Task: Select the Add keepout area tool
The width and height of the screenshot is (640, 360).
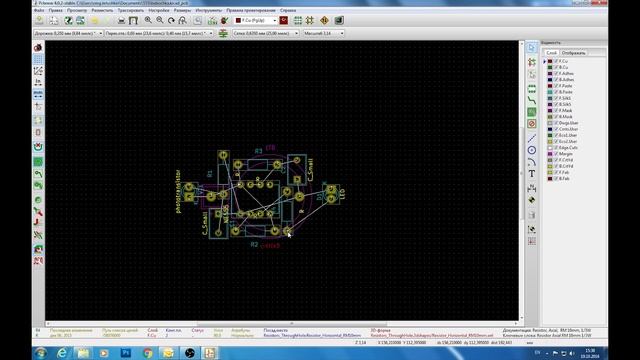Action: (x=531, y=123)
